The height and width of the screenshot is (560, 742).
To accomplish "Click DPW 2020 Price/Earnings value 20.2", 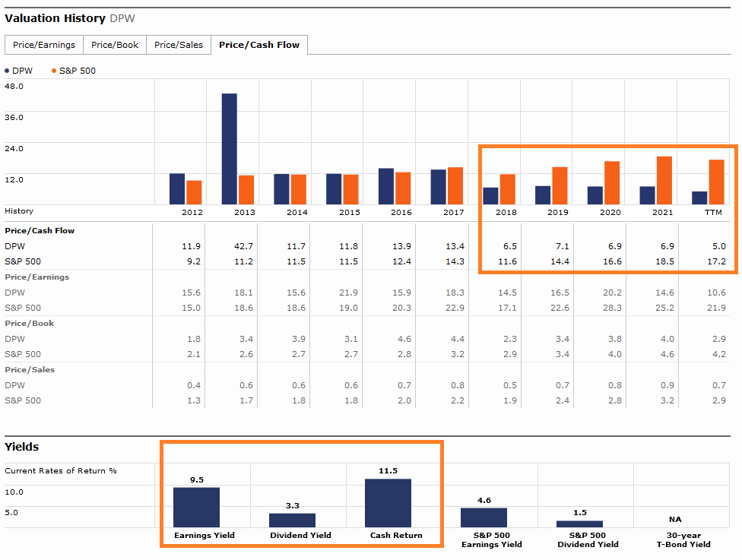I will pyautogui.click(x=612, y=293).
